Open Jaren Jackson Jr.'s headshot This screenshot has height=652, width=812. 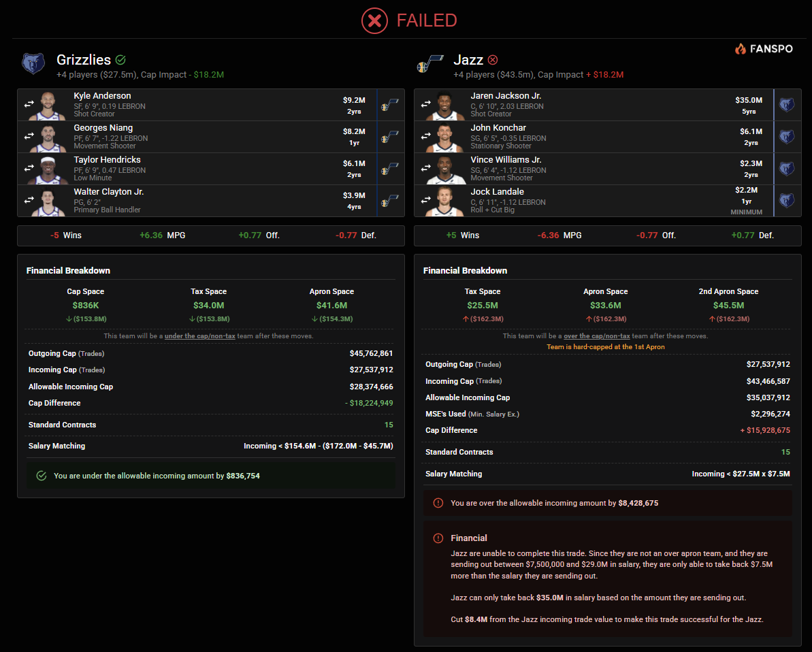pyautogui.click(x=445, y=105)
